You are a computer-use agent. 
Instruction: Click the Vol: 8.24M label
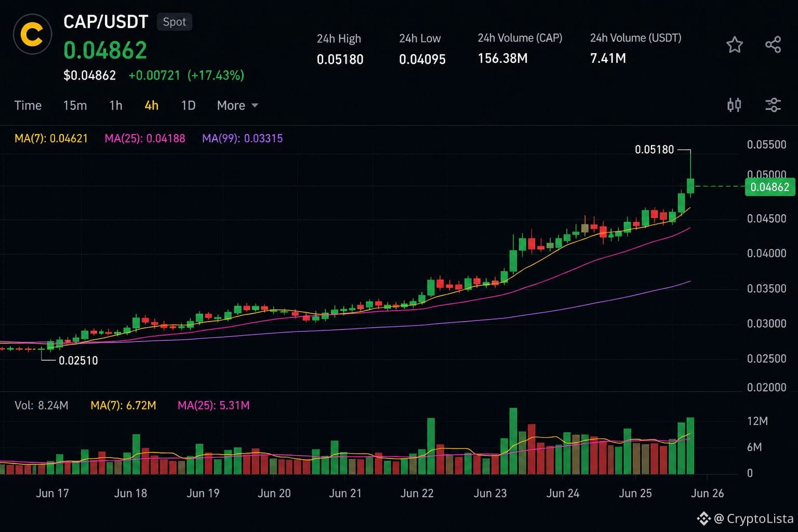coord(42,405)
